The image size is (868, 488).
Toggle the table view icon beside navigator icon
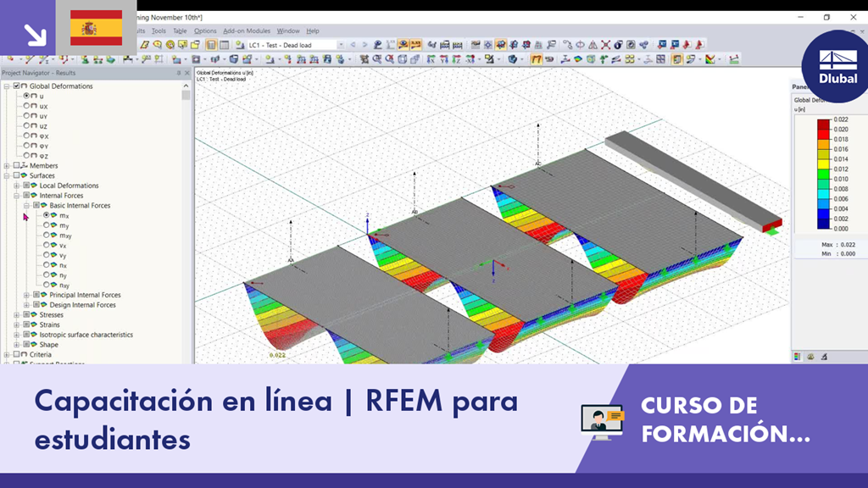coord(224,45)
